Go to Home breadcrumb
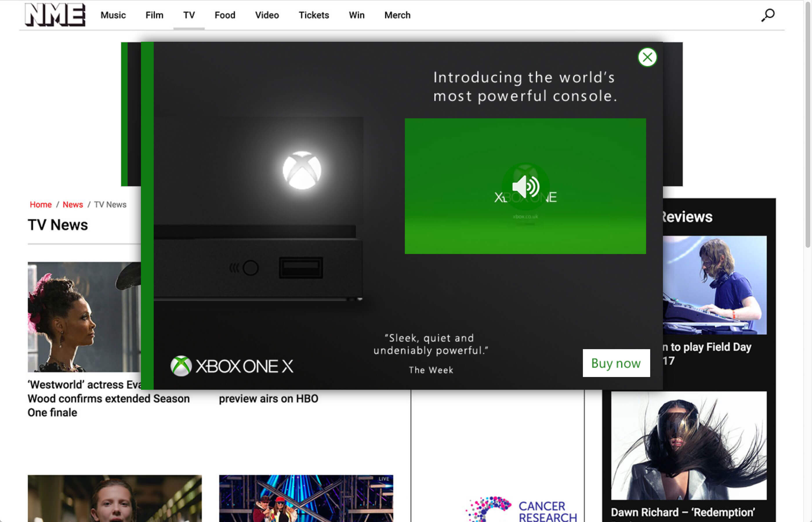812x522 pixels. [x=41, y=205]
